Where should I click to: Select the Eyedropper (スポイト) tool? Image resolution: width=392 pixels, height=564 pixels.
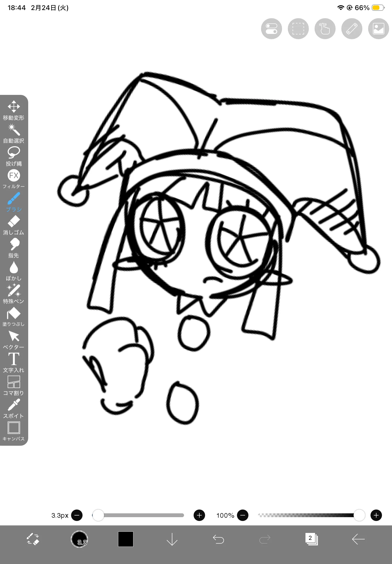point(14,408)
